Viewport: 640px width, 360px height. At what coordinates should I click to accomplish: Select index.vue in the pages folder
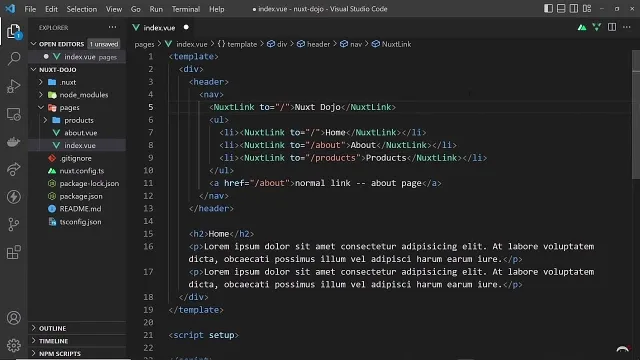[80, 145]
